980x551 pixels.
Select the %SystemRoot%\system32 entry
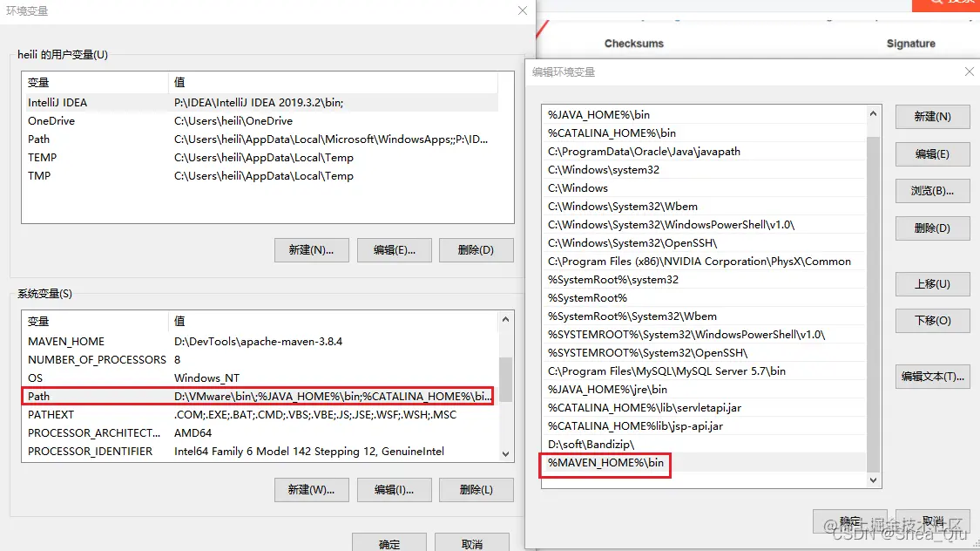click(x=703, y=280)
